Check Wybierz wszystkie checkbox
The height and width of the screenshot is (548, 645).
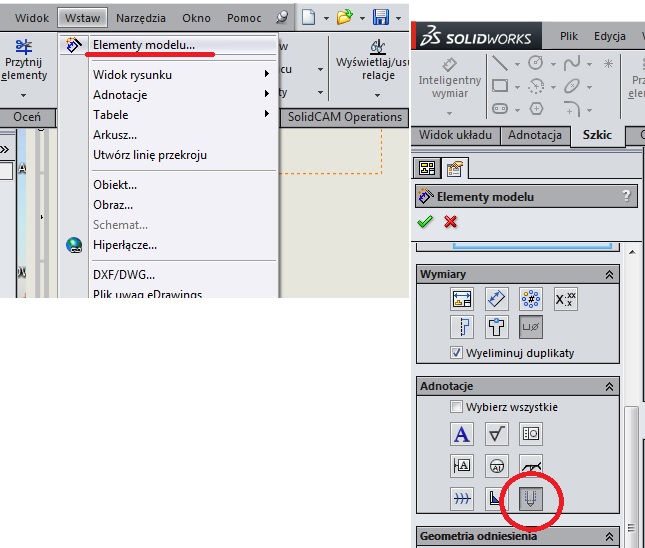(456, 407)
